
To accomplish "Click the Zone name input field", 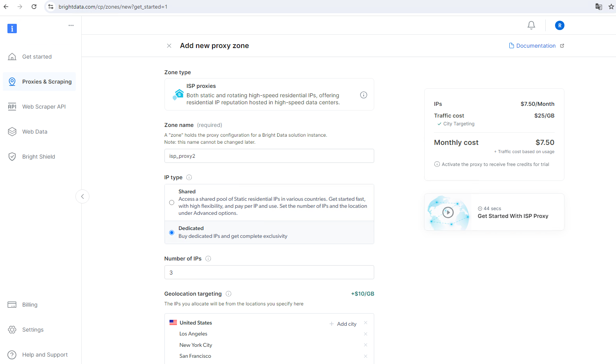I will (269, 156).
